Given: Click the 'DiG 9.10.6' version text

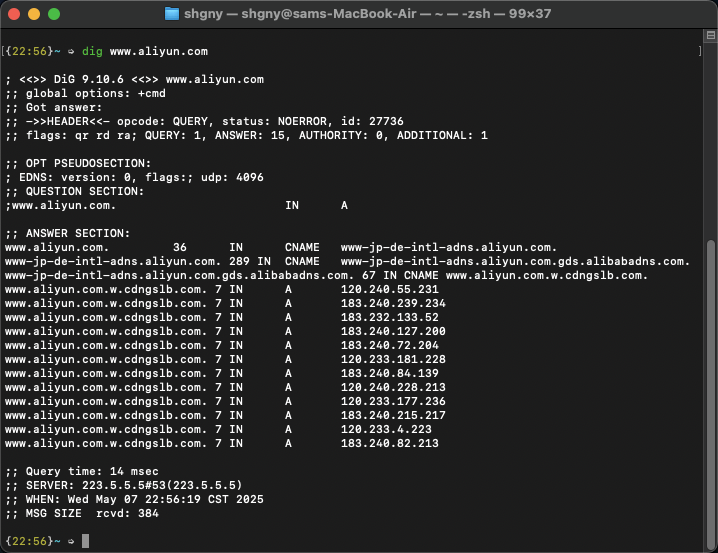Looking at the screenshot, I should (89, 79).
